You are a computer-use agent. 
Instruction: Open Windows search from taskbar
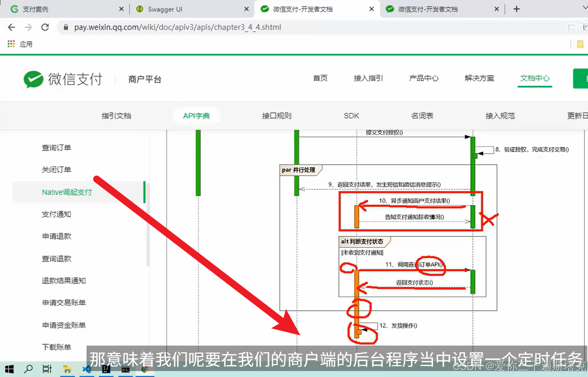point(28,369)
